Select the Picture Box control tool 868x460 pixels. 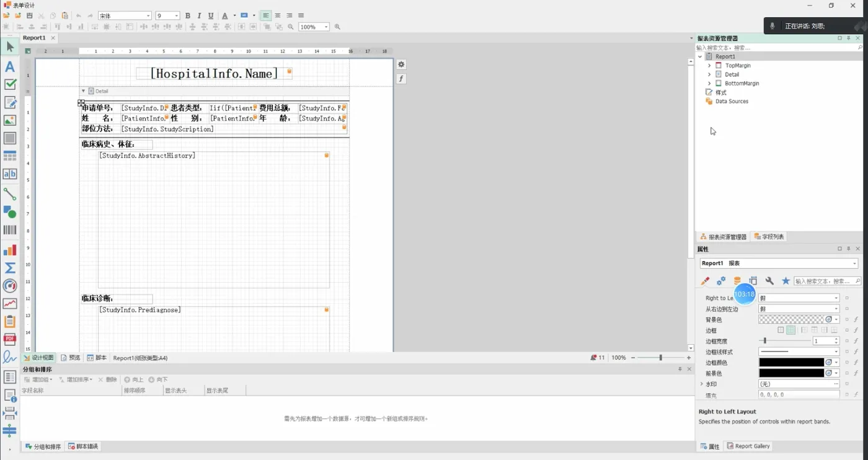click(x=10, y=120)
